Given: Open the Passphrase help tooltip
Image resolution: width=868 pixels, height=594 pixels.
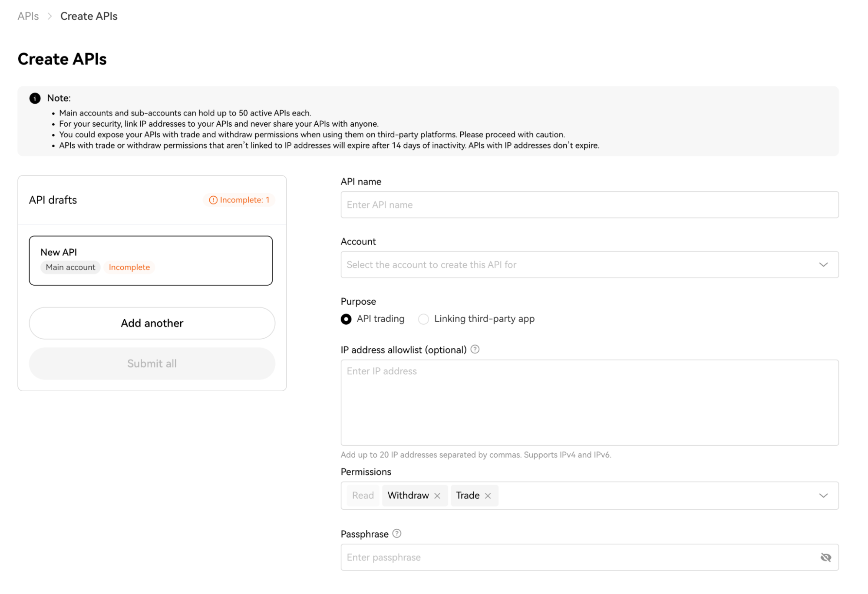Looking at the screenshot, I should [396, 534].
